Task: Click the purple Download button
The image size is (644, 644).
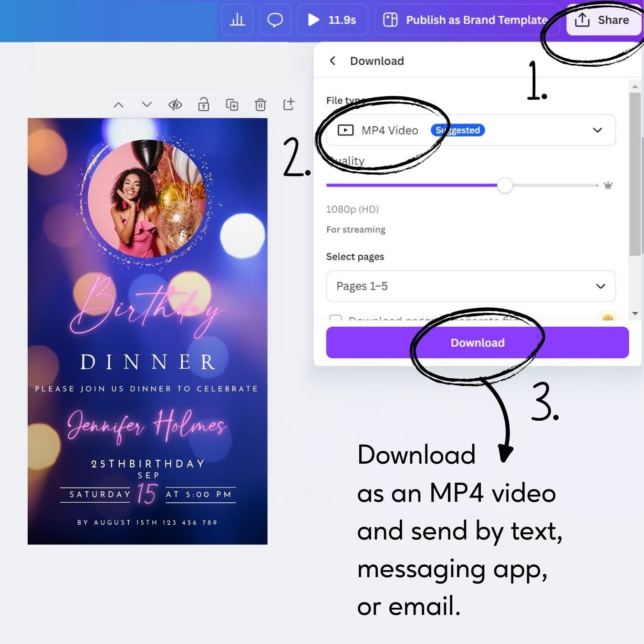Action: [478, 343]
